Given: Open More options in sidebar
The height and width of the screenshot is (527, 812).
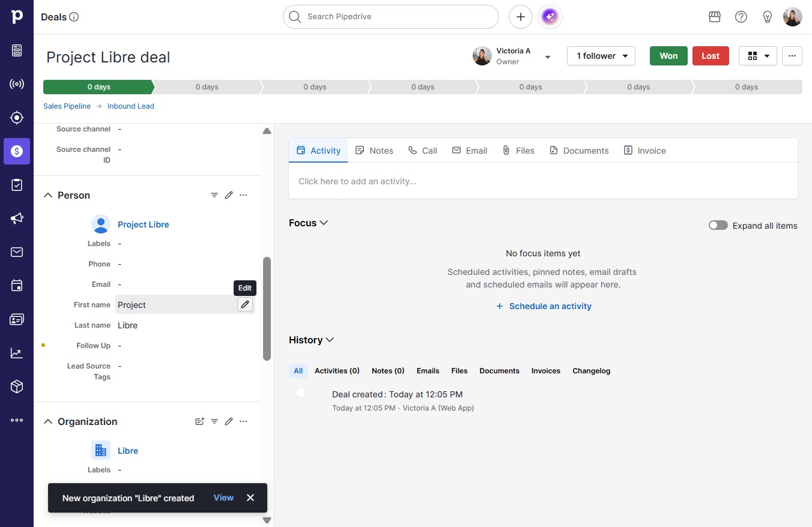Looking at the screenshot, I should click(x=17, y=420).
